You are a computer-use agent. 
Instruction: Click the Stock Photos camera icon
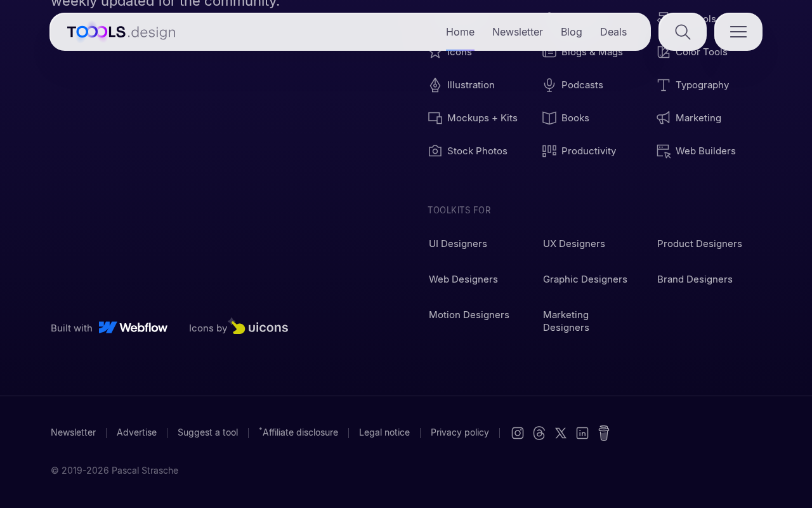pyautogui.click(x=435, y=151)
